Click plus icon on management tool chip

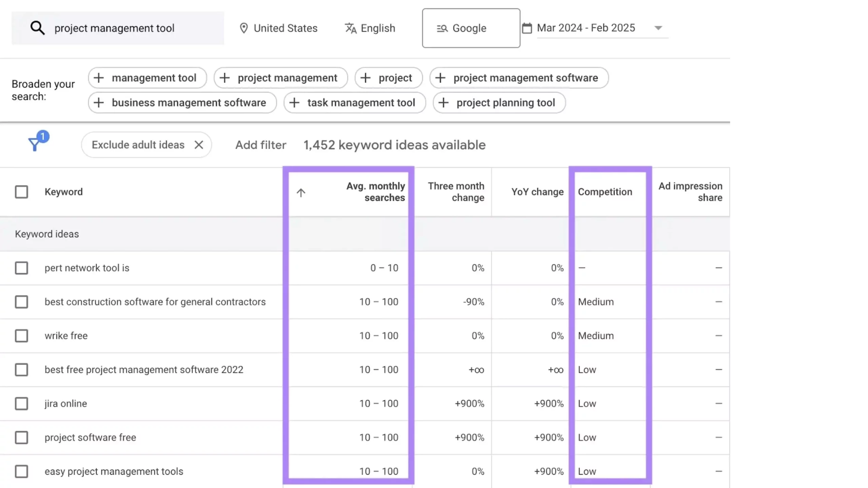point(99,78)
